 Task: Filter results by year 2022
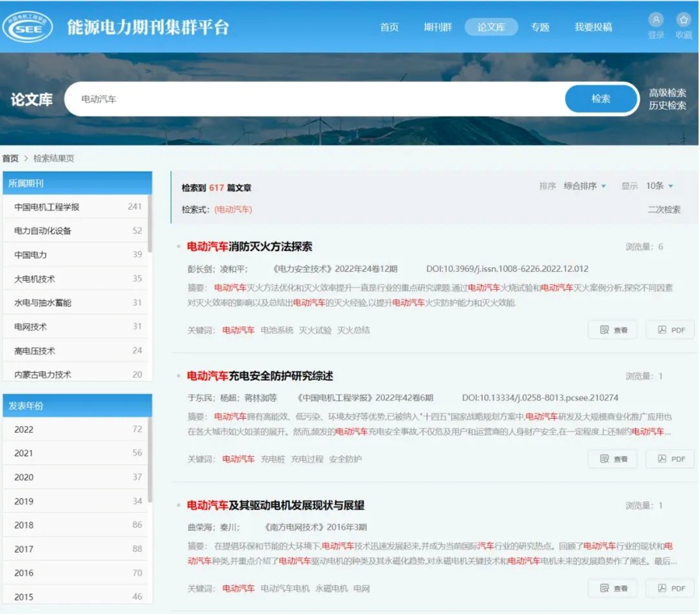[24, 430]
